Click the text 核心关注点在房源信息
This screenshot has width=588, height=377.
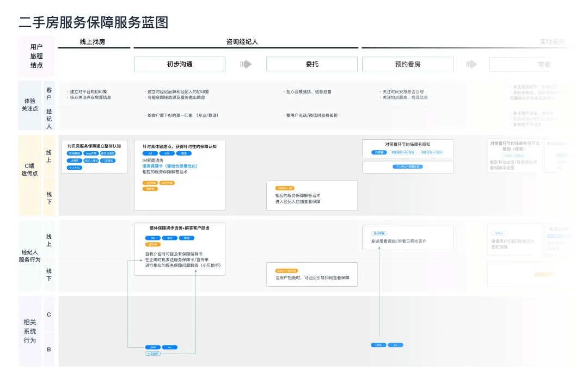[90, 97]
